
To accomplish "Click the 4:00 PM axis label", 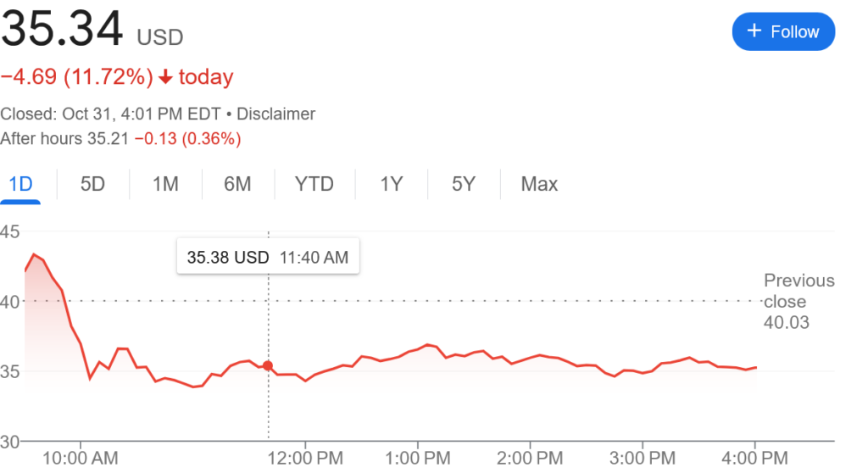I will [754, 459].
